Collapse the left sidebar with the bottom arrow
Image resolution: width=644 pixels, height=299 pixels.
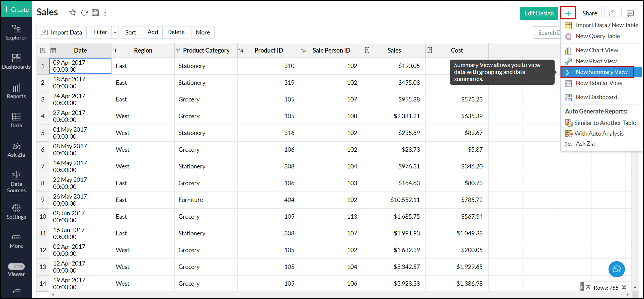pyautogui.click(x=16, y=292)
